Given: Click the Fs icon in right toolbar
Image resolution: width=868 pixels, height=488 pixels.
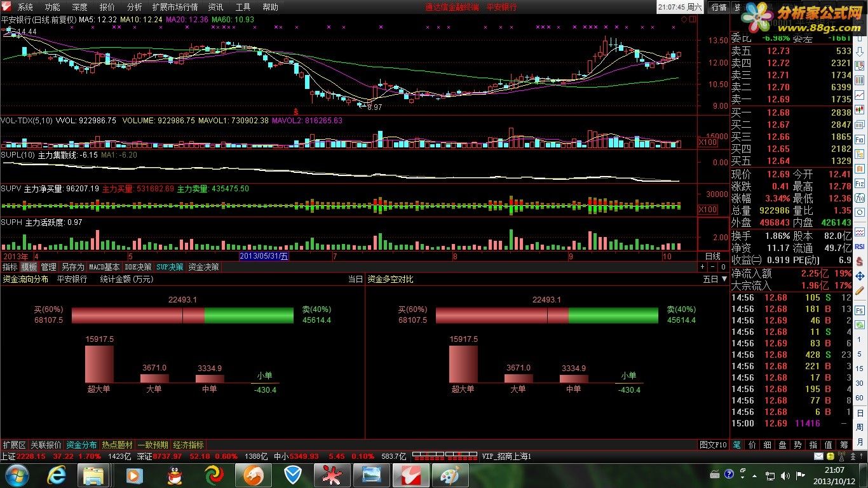Looking at the screenshot, I should 859,311.
